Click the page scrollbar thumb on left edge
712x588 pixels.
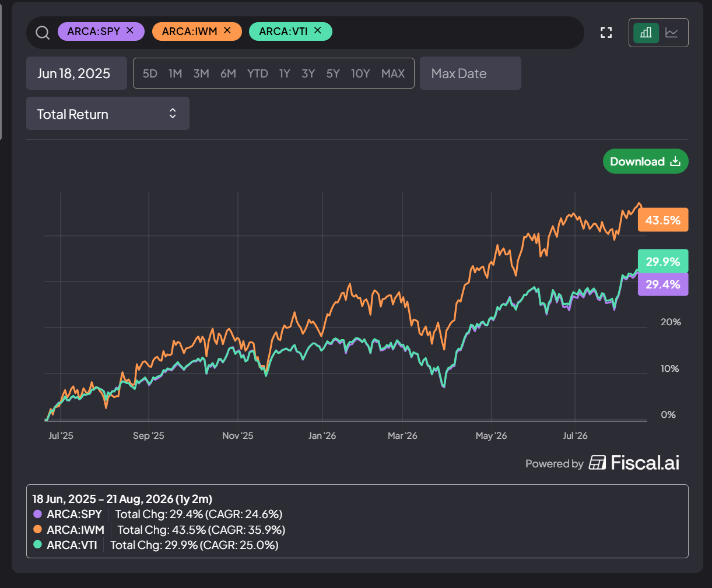click(x=1, y=73)
